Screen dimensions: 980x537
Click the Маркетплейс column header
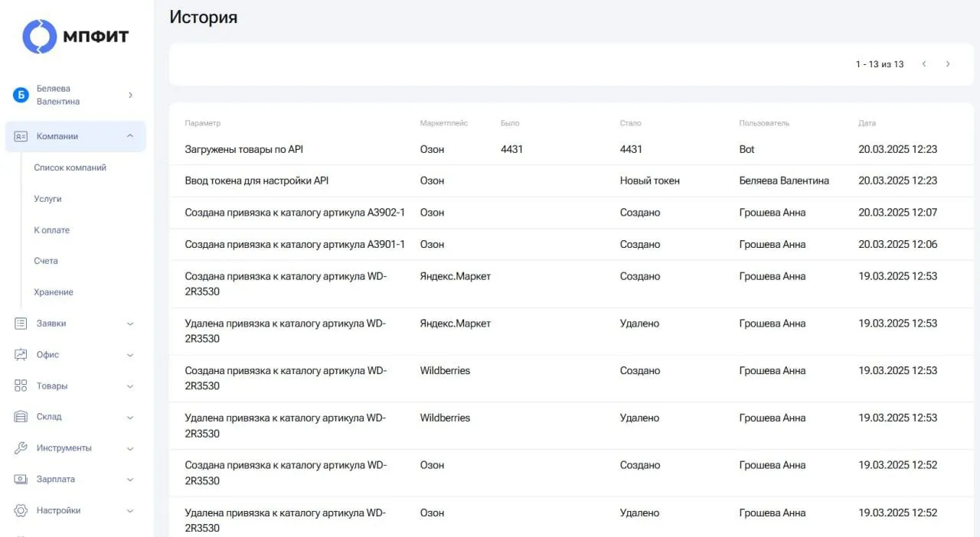[x=444, y=123]
